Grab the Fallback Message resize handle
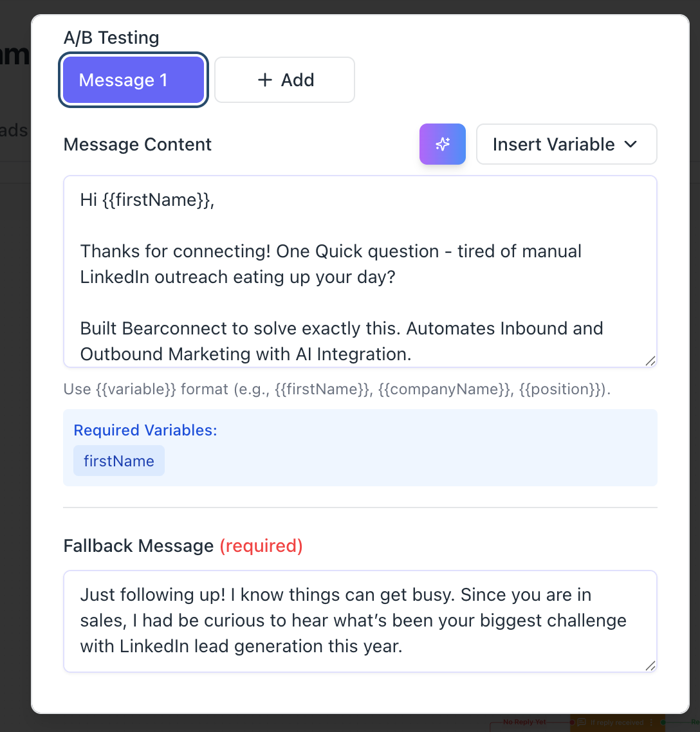Image resolution: width=700 pixels, height=732 pixels. [650, 666]
